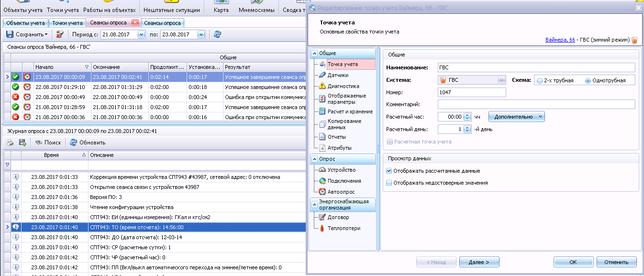Sort the journal by the Время column header
The image size is (644, 276).
pyautogui.click(x=55, y=155)
